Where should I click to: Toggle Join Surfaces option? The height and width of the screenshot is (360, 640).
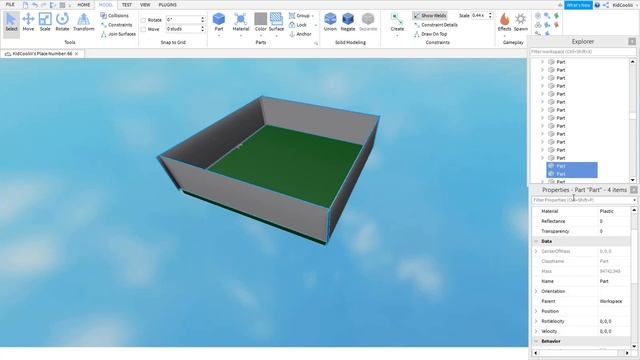tap(118, 34)
